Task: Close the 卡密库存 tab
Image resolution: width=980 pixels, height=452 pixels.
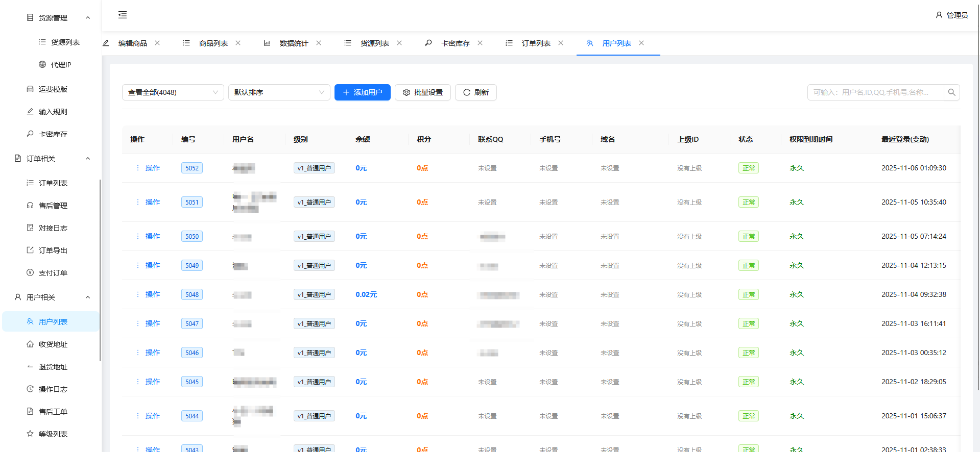Action: click(480, 43)
